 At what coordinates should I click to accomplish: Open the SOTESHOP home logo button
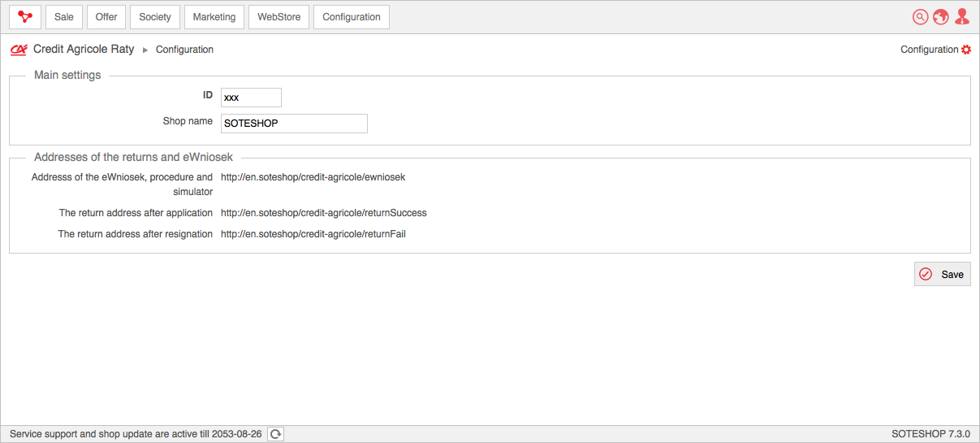[x=25, y=17]
